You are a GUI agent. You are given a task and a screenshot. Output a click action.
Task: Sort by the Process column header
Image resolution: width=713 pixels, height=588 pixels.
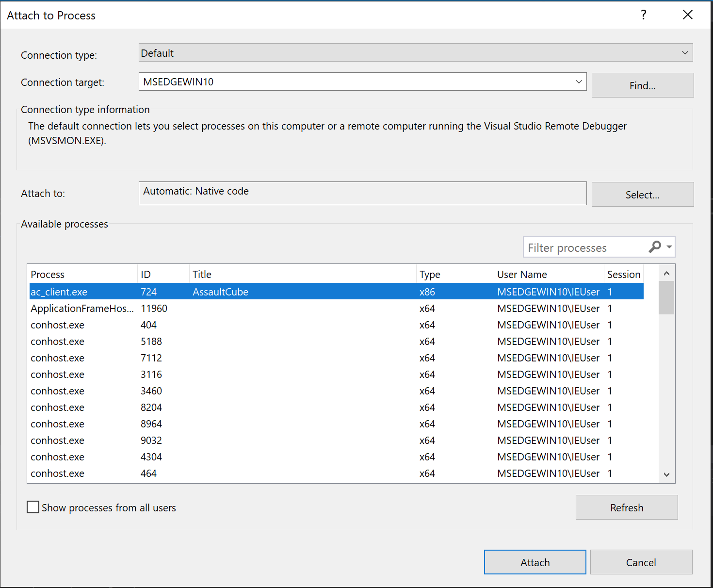pos(83,274)
